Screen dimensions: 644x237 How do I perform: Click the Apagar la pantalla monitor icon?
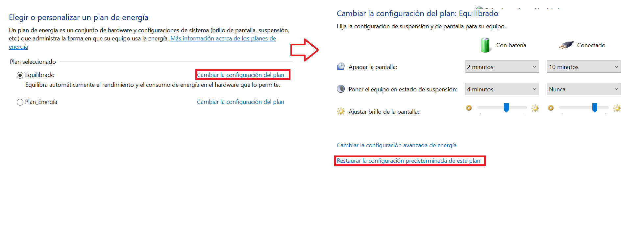pos(341,67)
